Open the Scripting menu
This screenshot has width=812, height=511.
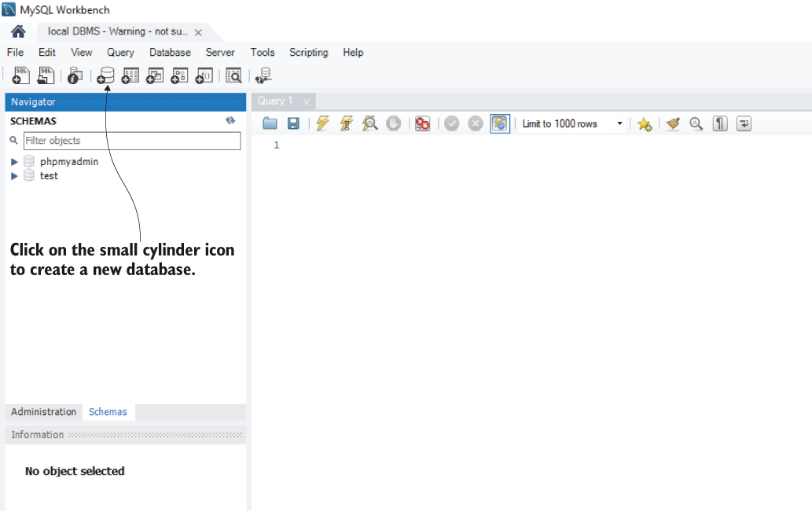(308, 53)
